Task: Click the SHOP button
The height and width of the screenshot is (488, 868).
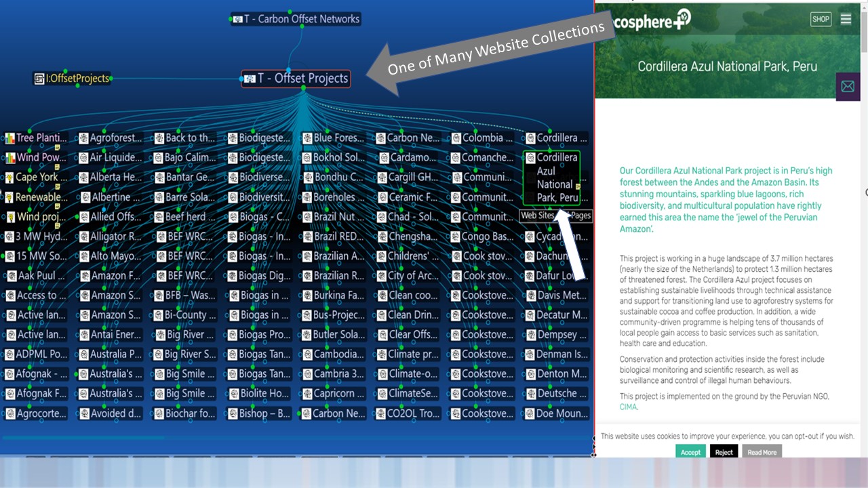Action: click(821, 19)
